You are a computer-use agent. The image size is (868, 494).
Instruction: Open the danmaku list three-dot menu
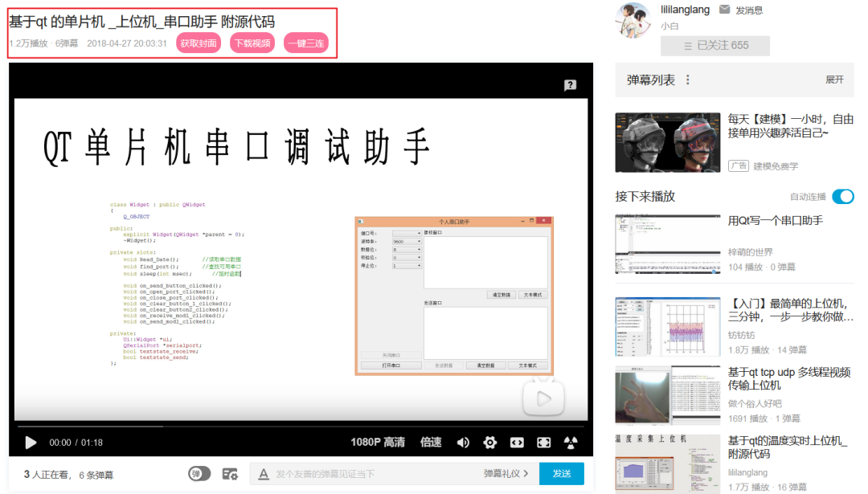[x=687, y=80]
